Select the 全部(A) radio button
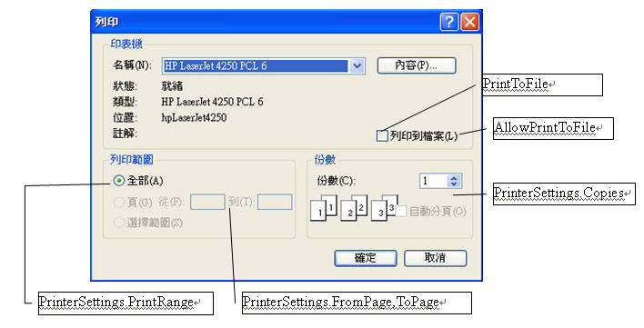 [x=118, y=181]
